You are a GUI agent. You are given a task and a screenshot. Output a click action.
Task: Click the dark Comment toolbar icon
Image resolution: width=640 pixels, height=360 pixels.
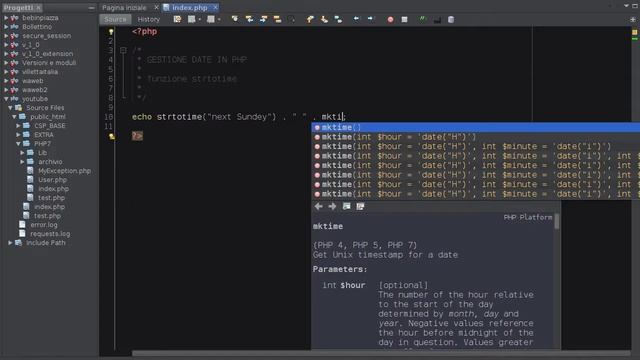tap(437, 19)
